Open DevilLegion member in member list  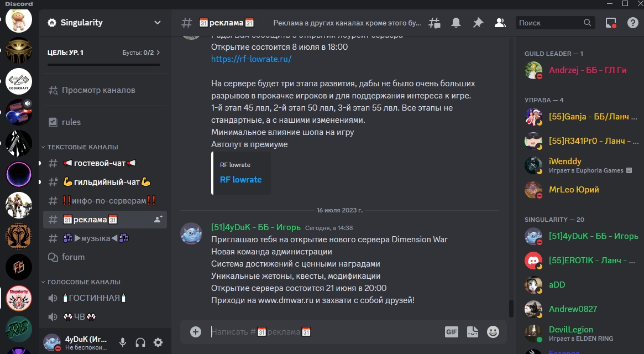click(581, 334)
